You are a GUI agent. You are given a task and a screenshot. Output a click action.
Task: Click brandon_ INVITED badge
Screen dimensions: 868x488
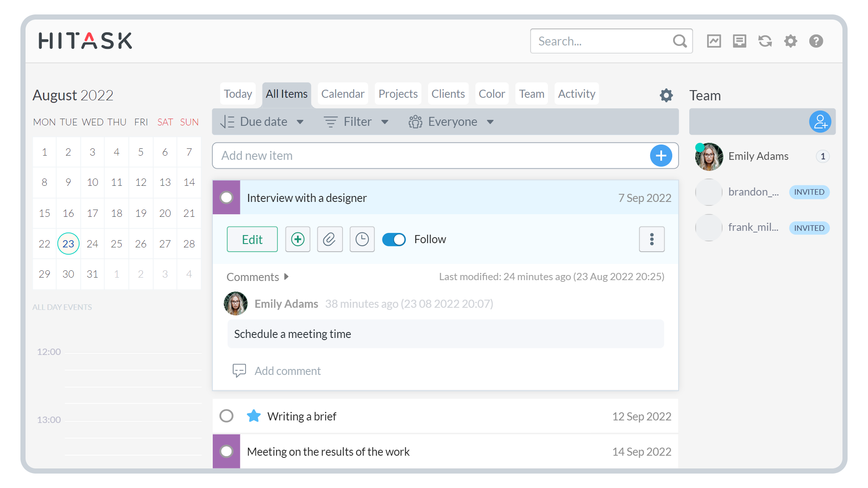click(809, 192)
